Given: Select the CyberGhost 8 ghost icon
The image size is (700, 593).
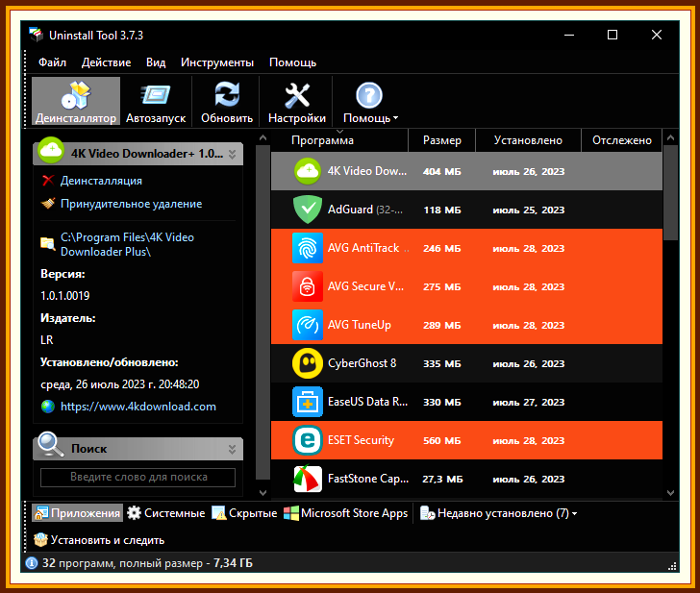Looking at the screenshot, I should point(307,363).
